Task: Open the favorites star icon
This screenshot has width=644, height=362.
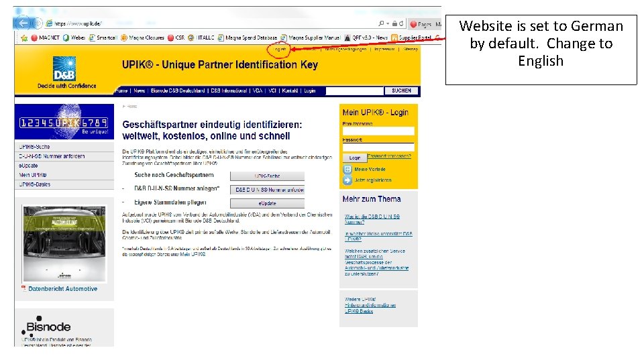Action: click(24, 38)
